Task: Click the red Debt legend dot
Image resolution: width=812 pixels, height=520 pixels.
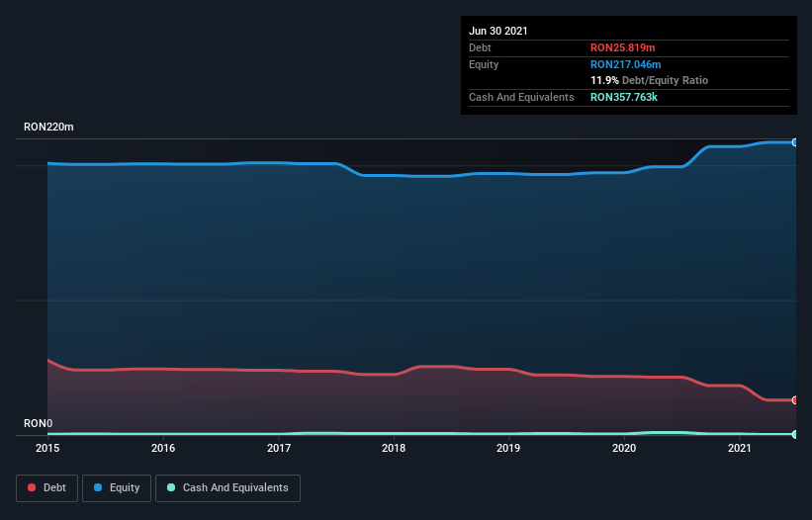Action: pos(32,487)
